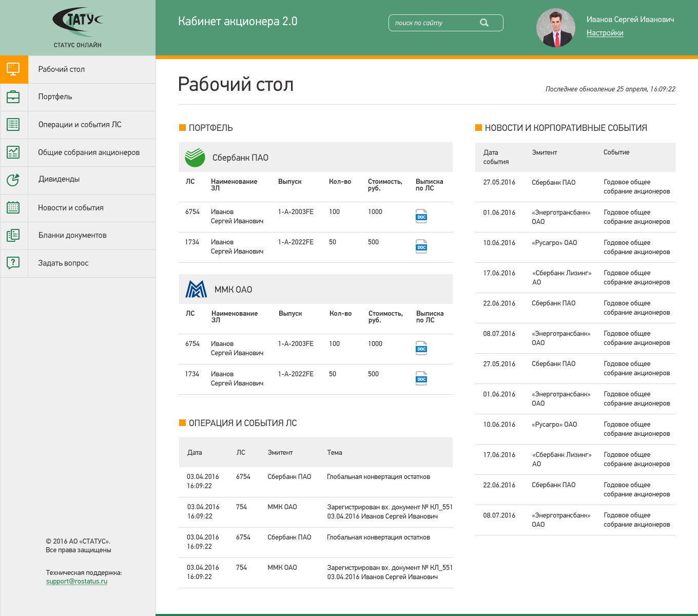This screenshot has height=616, width=698.
Task: Click the search magnifier icon
Action: point(484,23)
